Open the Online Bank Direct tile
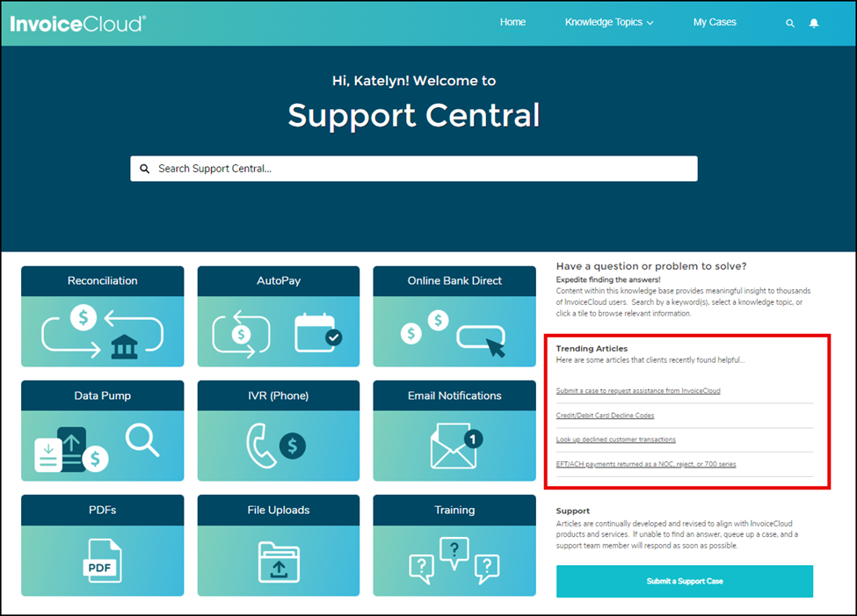The width and height of the screenshot is (857, 616). point(454,316)
